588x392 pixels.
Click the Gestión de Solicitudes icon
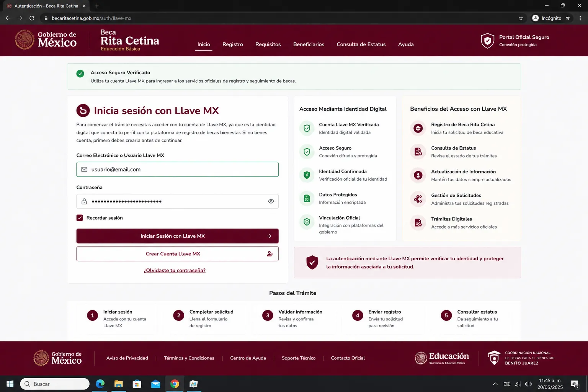tap(418, 199)
